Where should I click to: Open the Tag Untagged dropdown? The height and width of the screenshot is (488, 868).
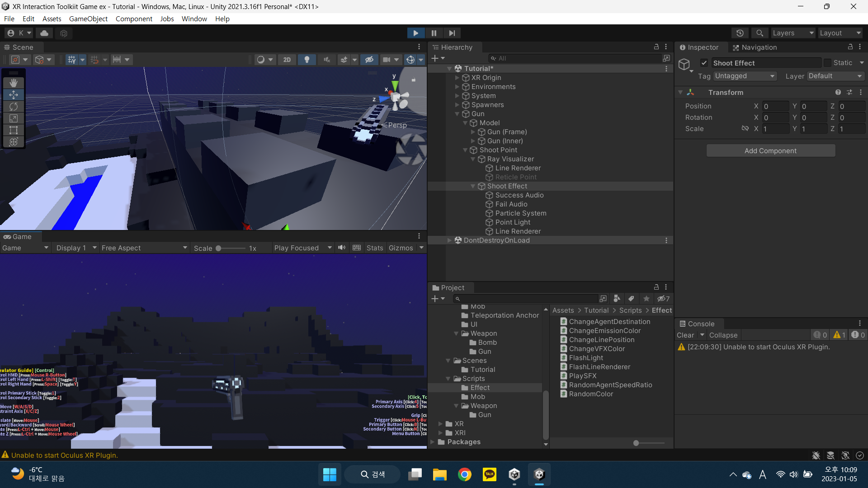click(x=745, y=76)
